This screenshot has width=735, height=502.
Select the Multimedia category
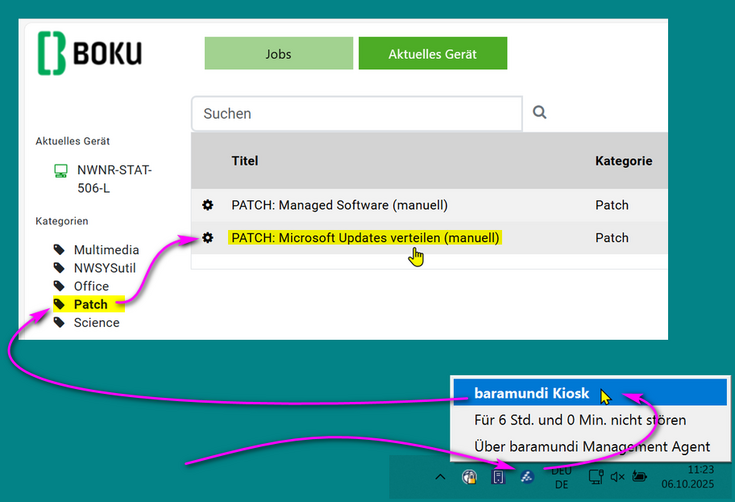106,250
